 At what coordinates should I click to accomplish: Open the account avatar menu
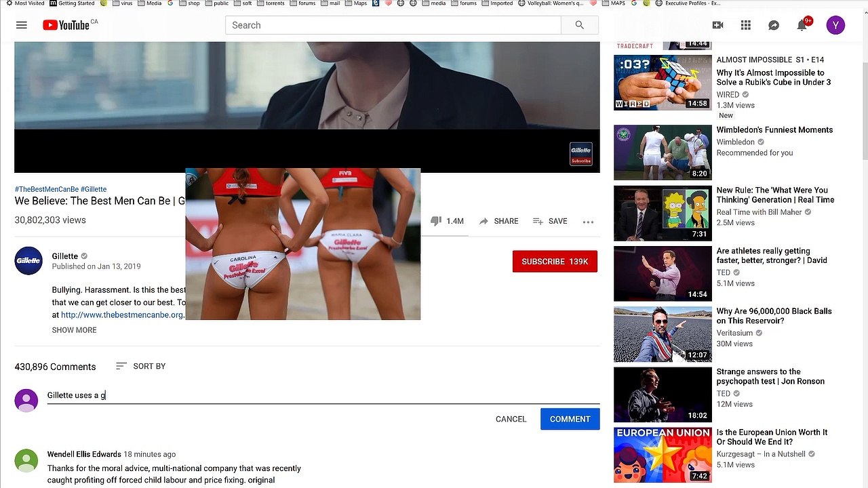click(x=835, y=25)
